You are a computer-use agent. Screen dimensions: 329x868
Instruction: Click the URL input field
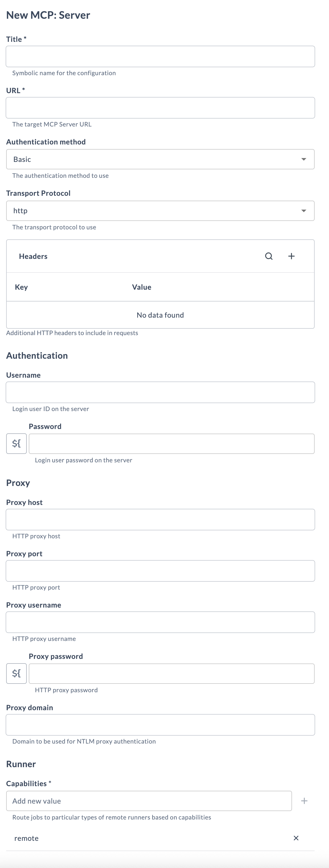click(160, 108)
